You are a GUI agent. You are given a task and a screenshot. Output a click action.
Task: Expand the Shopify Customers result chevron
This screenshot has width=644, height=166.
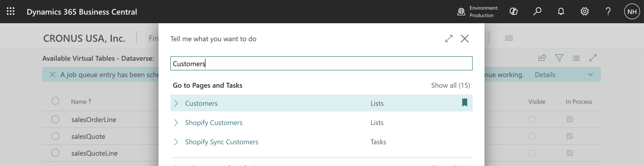tap(176, 123)
